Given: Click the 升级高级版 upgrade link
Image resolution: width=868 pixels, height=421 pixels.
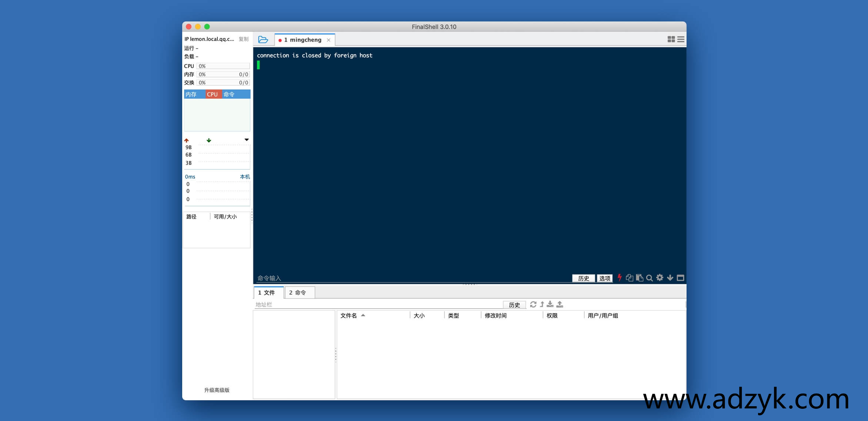Looking at the screenshot, I should (217, 390).
